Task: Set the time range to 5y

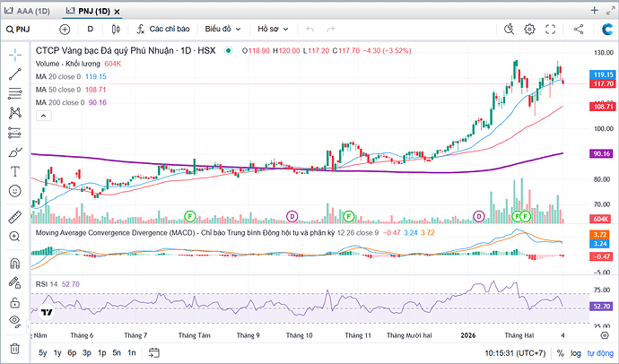Action: pos(42,352)
